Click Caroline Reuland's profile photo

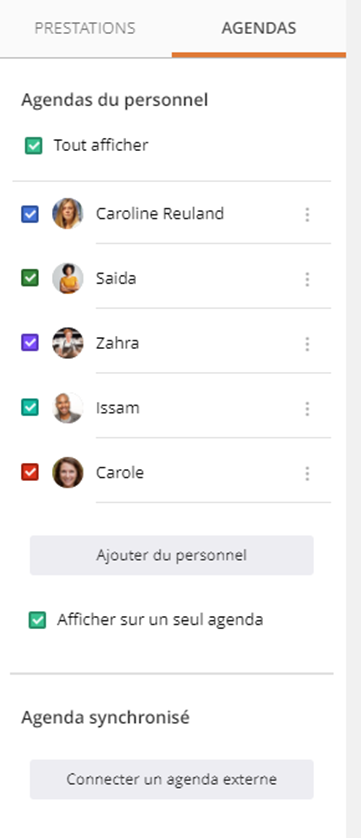68,214
